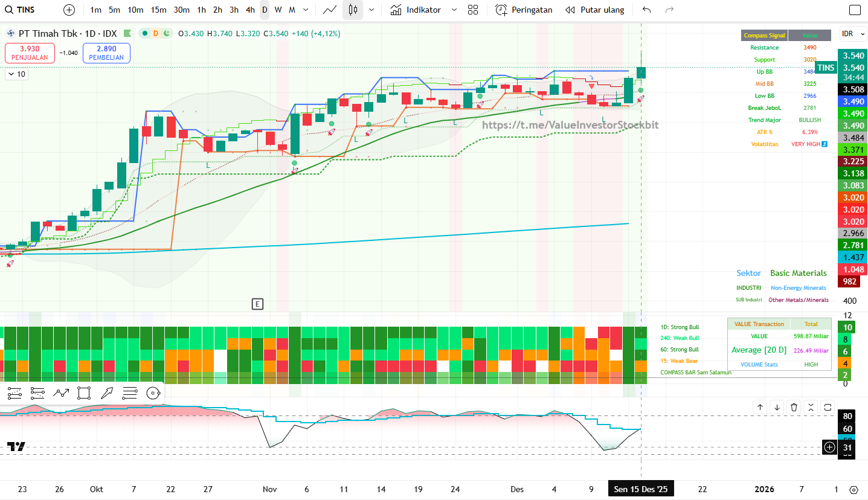The image size is (868, 500).
Task: Select the second trend-based Fibonacci drawing tool
Action: [x=38, y=393]
